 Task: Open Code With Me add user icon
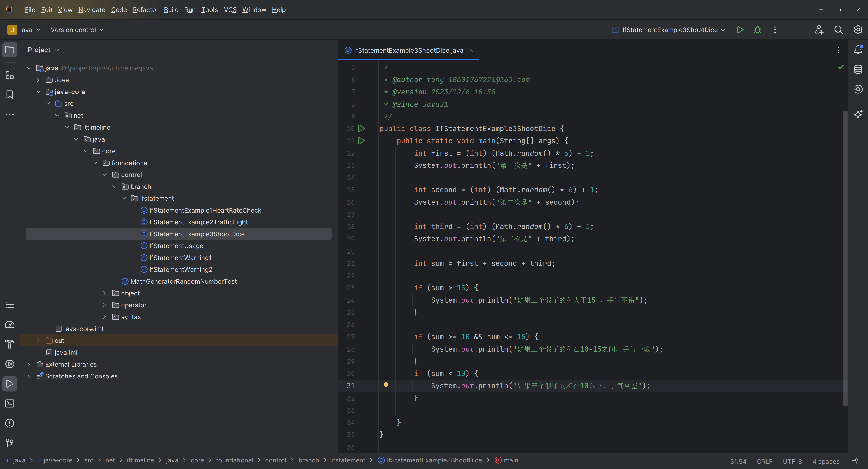tap(819, 30)
